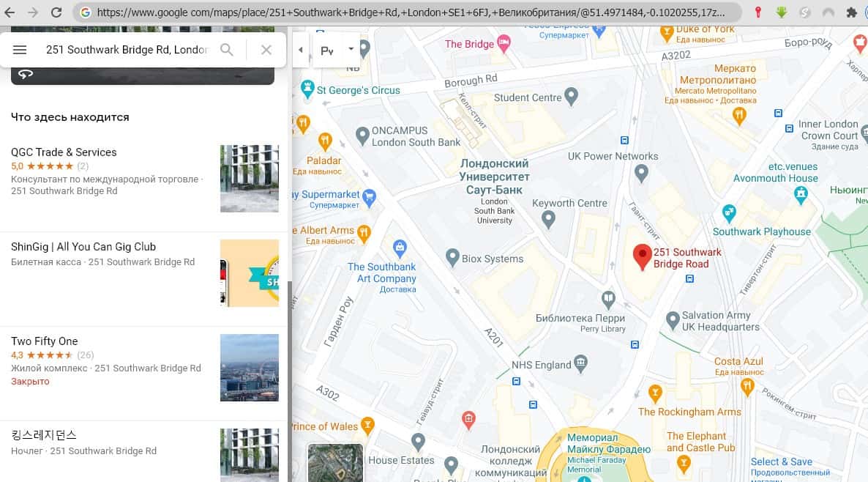The image size is (868, 482).
Task: Reload the page in browser
Action: point(56,12)
